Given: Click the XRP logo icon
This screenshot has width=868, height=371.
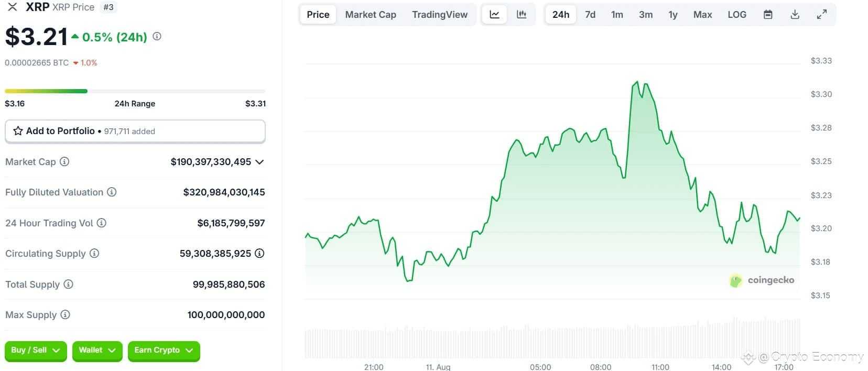Looking at the screenshot, I should click(12, 7).
